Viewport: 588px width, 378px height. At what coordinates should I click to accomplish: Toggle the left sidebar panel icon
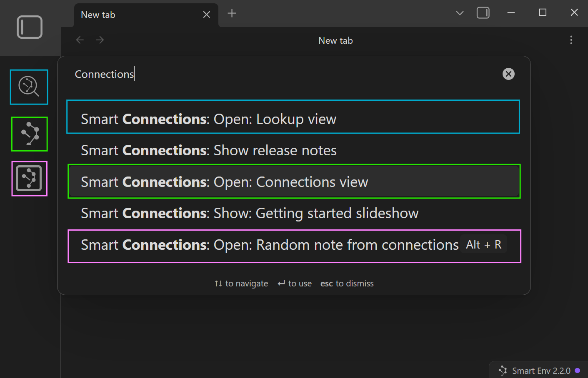(x=30, y=27)
